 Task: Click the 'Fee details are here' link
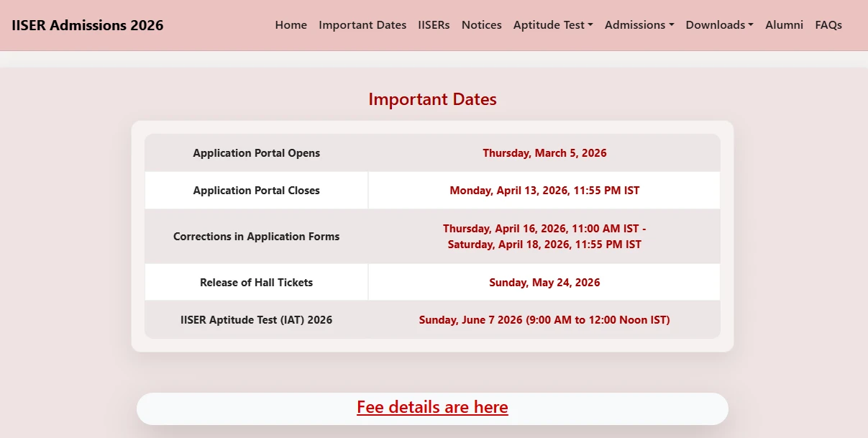tap(432, 407)
